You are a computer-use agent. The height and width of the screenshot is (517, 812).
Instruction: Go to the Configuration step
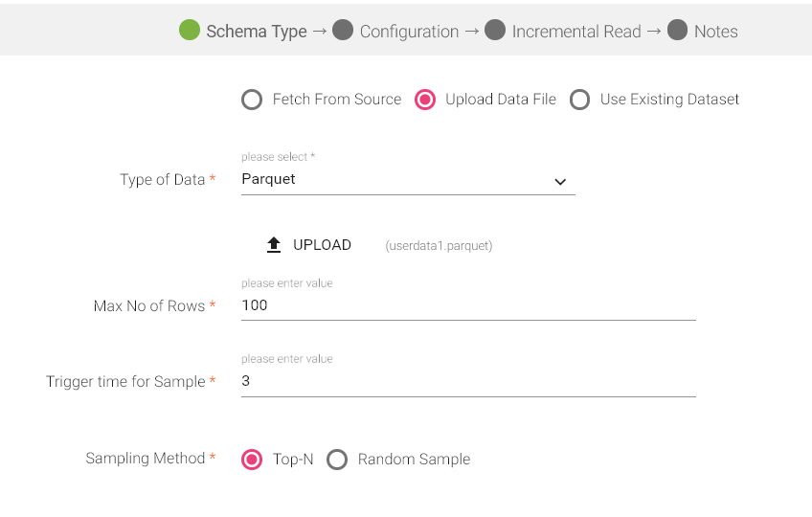click(x=409, y=32)
